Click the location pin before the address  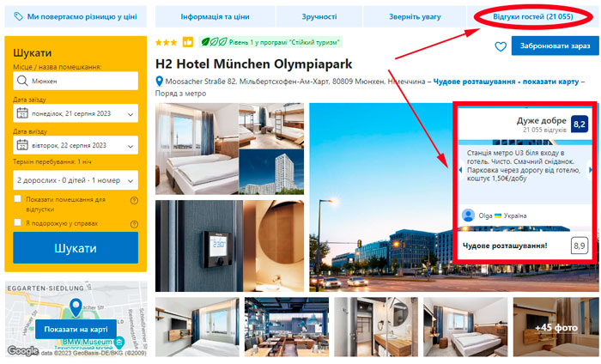pos(160,82)
